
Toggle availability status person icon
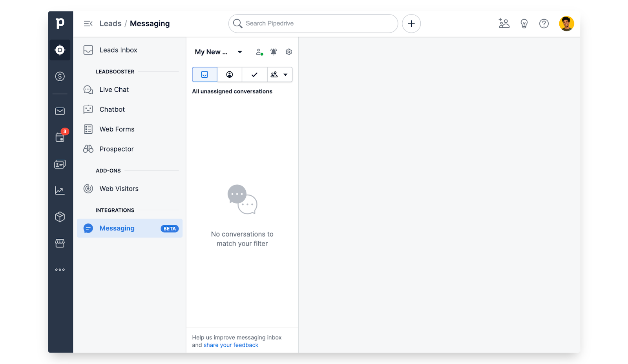[259, 52]
